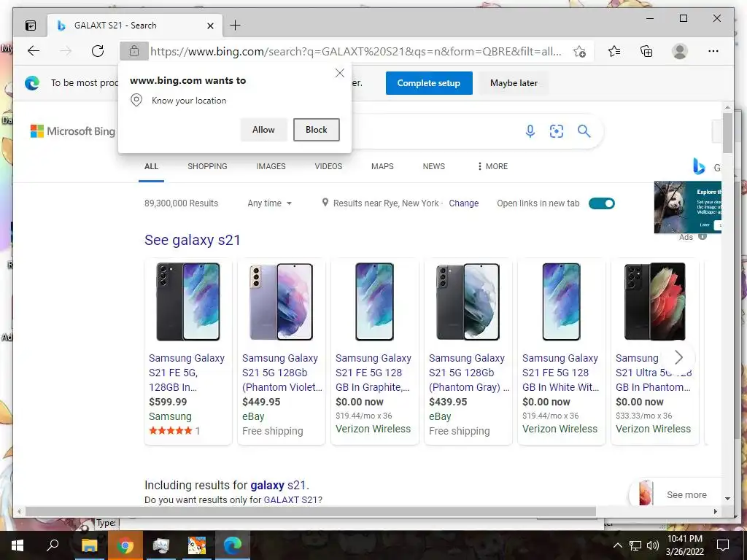747x560 pixels.
Task: Open the Favorites list icon
Action: [614, 51]
